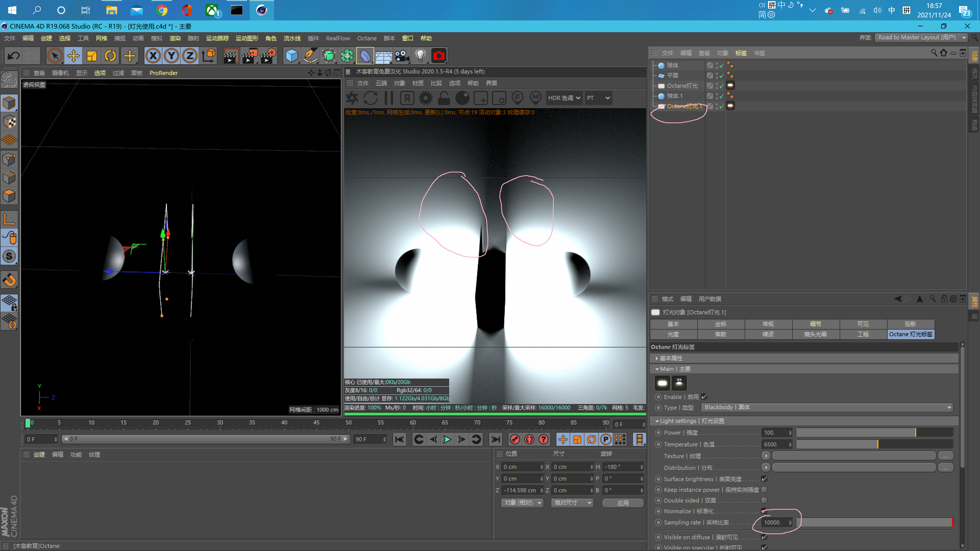Image resolution: width=980 pixels, height=551 pixels.
Task: Switch to 投影 tab
Action: [x=910, y=324]
